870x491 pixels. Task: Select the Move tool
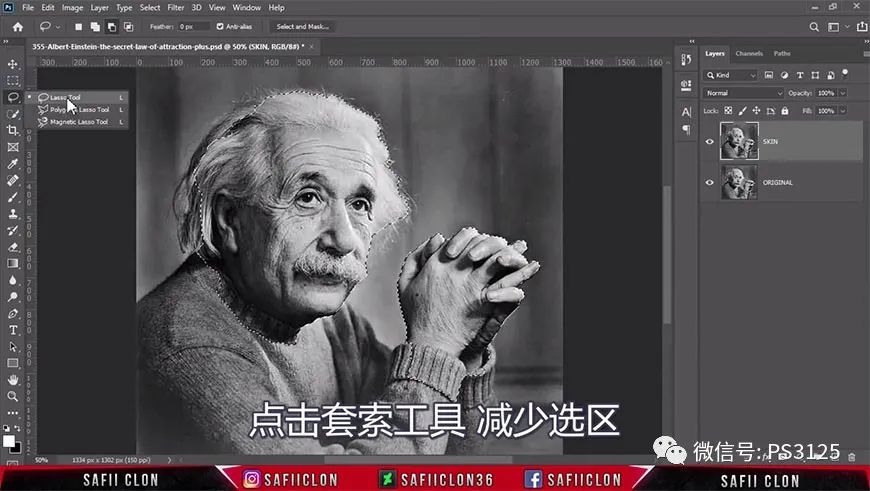click(x=13, y=64)
